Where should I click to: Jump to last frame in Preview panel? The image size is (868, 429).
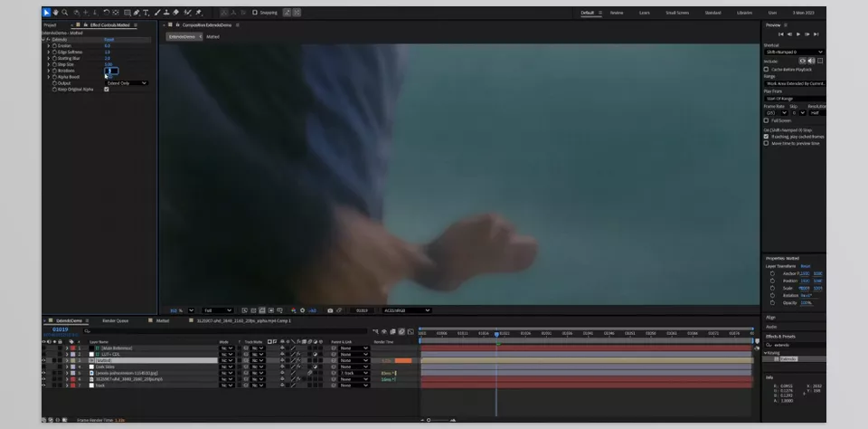816,34
